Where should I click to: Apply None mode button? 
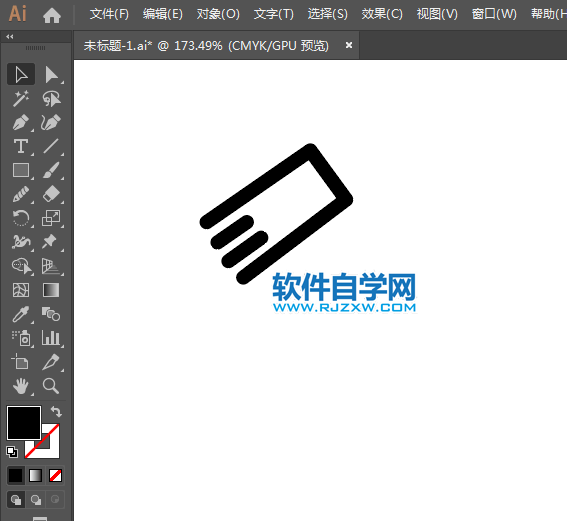click(55, 475)
